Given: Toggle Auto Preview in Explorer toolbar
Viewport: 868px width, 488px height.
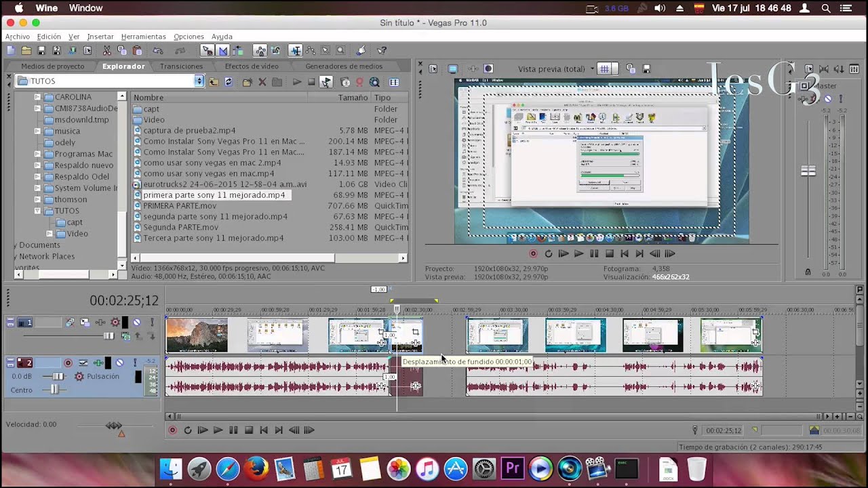Looking at the screenshot, I should coord(326,82).
